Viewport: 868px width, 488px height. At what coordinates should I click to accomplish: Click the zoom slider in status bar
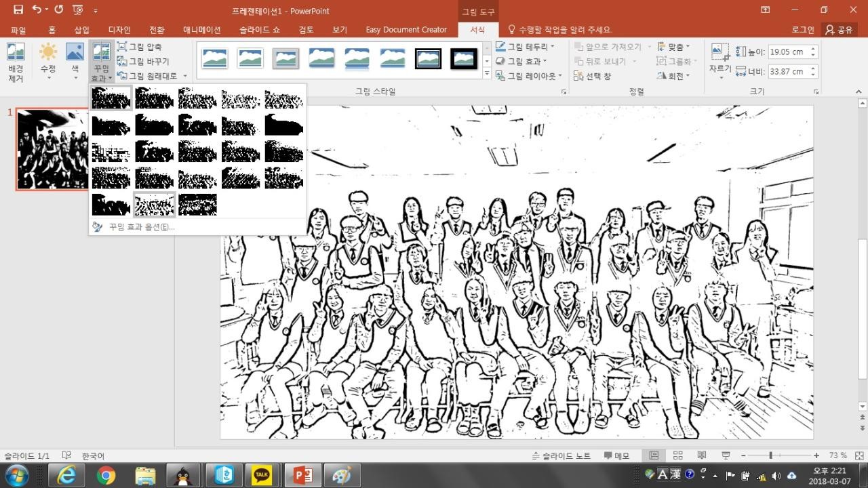pos(770,455)
